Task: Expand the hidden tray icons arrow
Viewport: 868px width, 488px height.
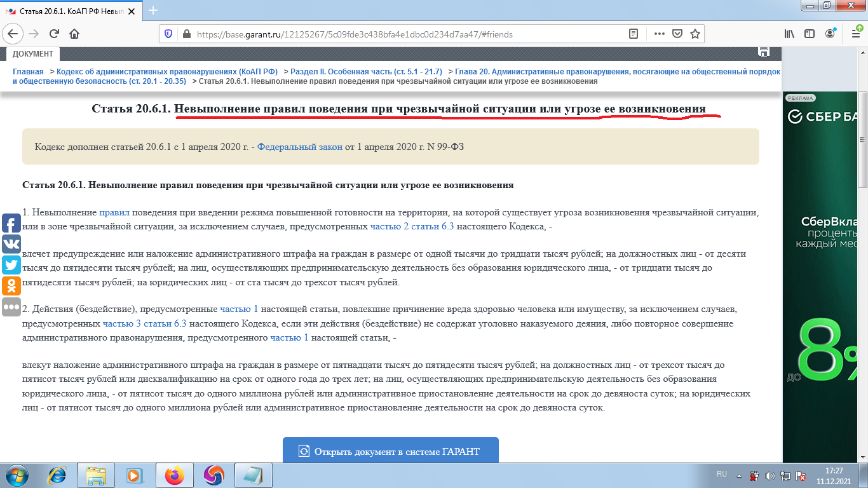Action: point(738,475)
